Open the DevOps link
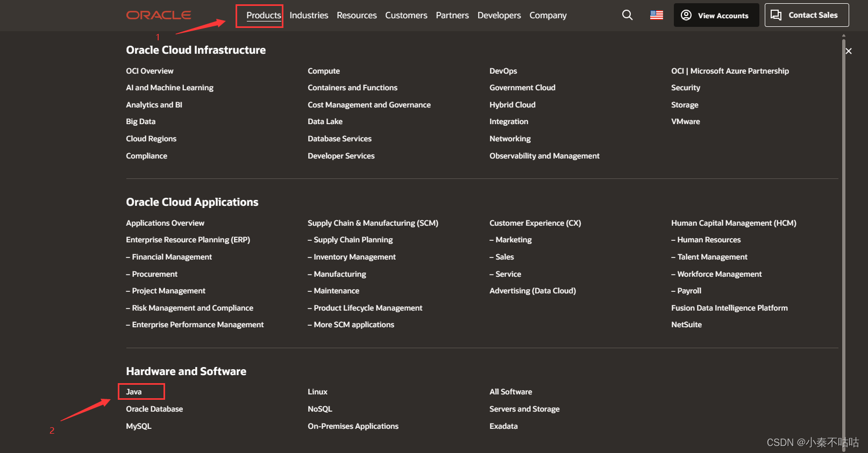This screenshot has width=868, height=453. point(503,71)
